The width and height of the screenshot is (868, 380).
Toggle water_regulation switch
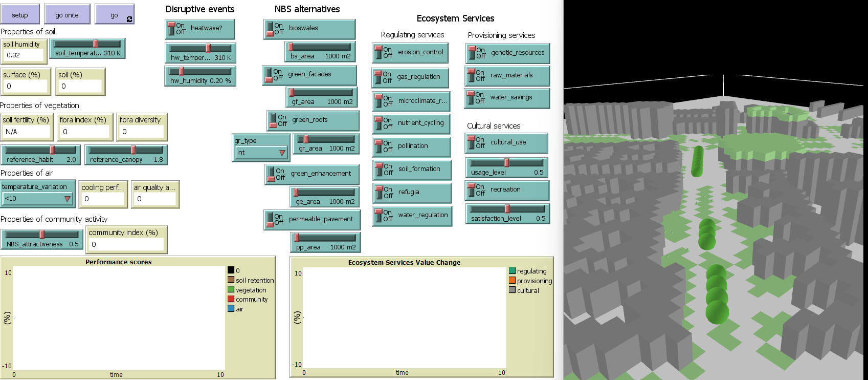(x=412, y=216)
